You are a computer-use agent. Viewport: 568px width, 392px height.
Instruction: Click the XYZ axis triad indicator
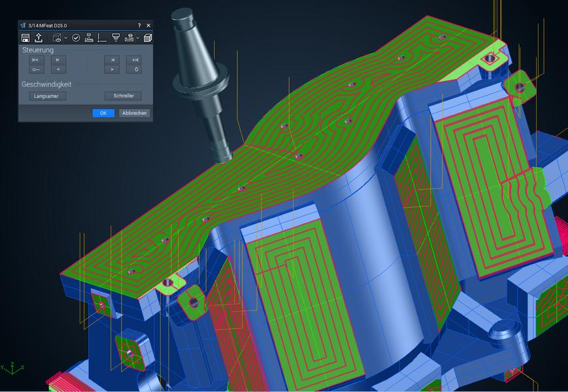pyautogui.click(x=12, y=368)
